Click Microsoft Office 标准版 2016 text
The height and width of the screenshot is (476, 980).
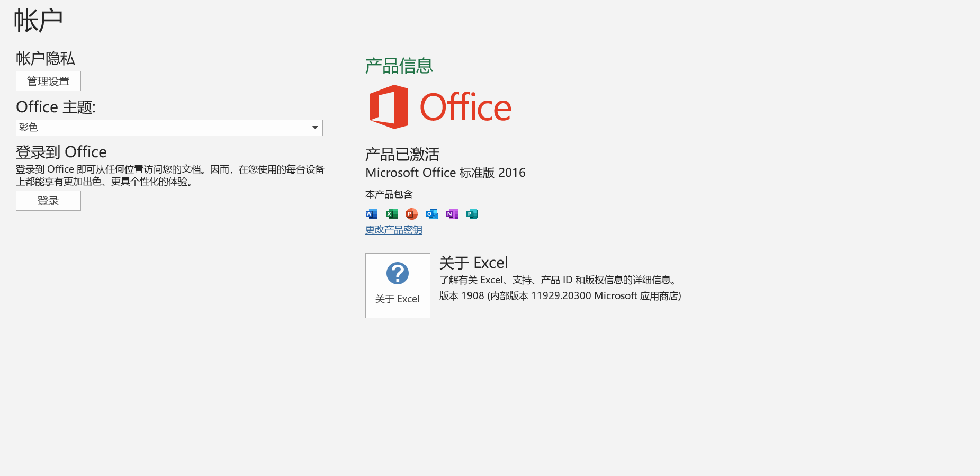[x=446, y=173]
